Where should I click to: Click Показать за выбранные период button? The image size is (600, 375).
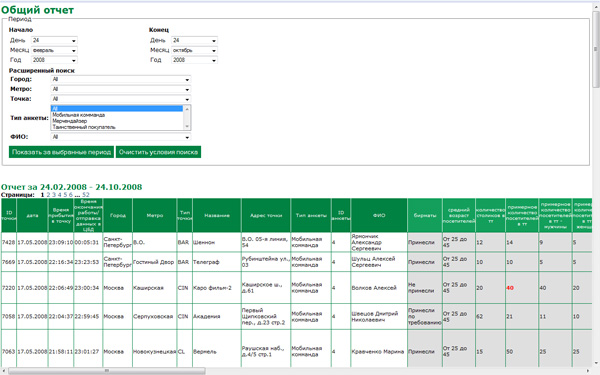click(x=61, y=152)
